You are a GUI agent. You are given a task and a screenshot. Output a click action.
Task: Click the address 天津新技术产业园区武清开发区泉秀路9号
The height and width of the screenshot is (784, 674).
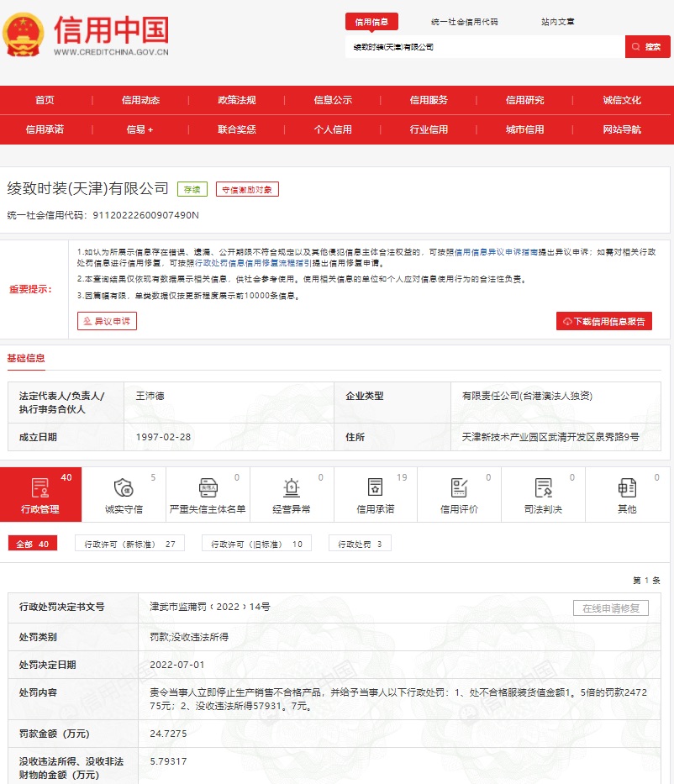(x=550, y=437)
